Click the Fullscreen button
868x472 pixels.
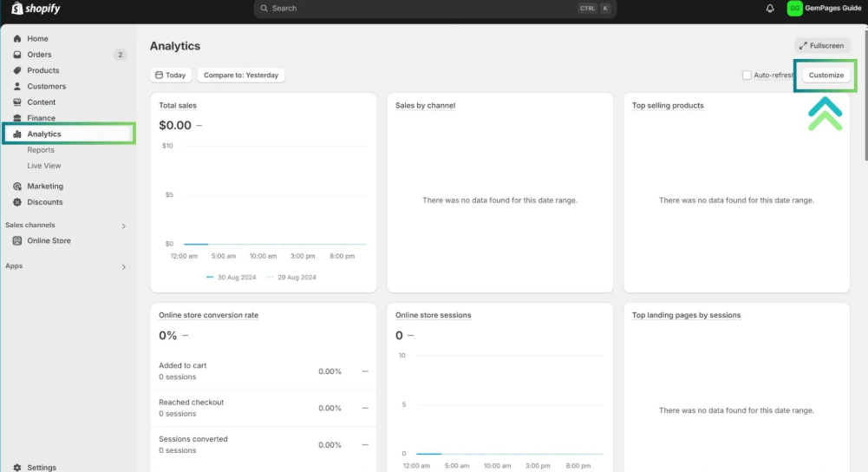(x=822, y=45)
